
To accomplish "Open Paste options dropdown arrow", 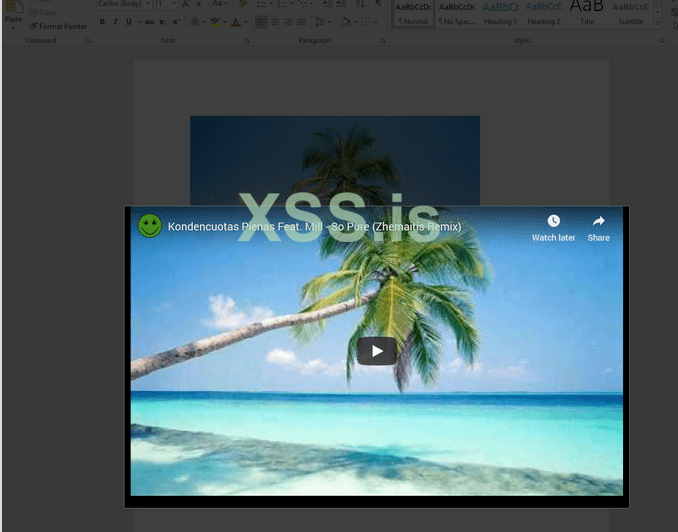I will [13, 29].
